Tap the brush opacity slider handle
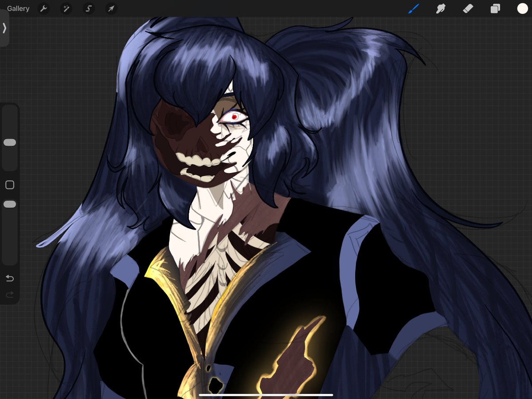 point(10,204)
